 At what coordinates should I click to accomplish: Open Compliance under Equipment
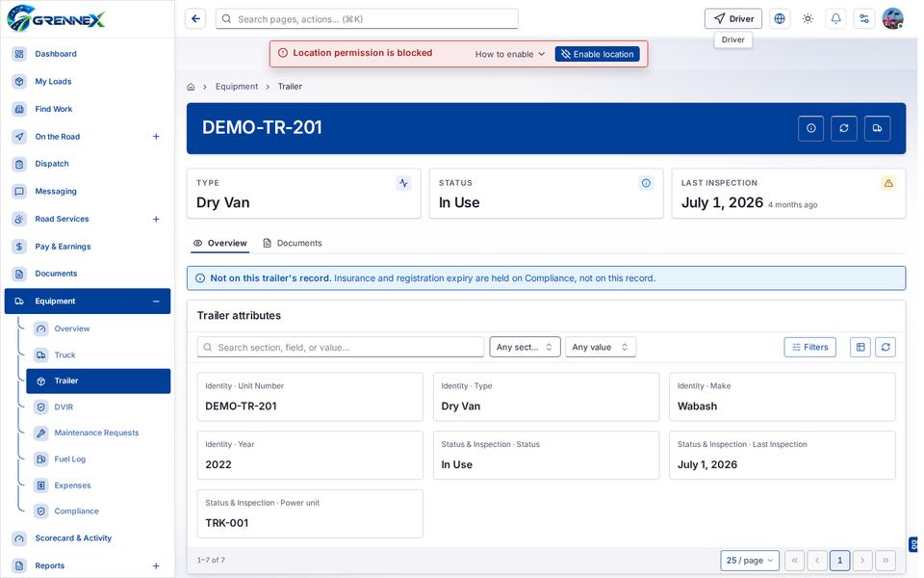click(98, 512)
